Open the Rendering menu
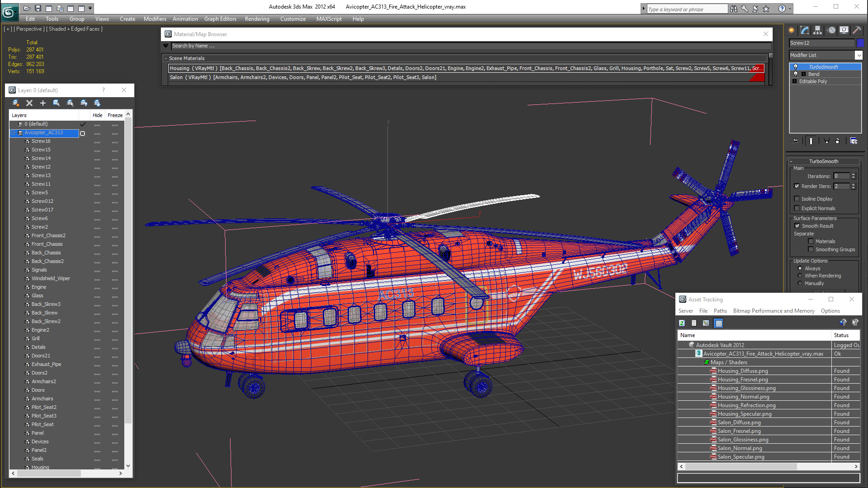 click(x=257, y=19)
